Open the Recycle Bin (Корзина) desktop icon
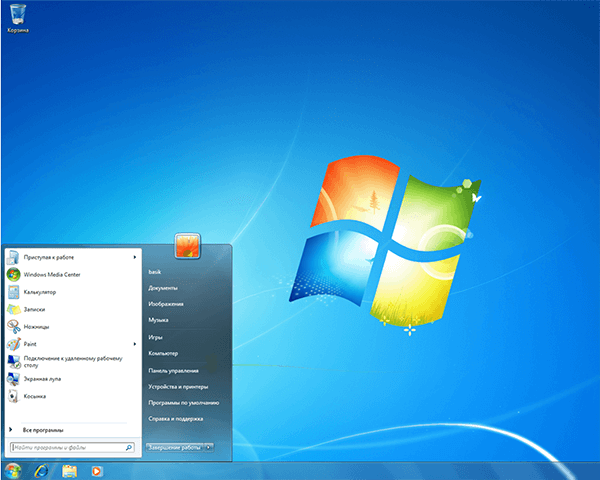This screenshot has width=600, height=480. tap(18, 18)
